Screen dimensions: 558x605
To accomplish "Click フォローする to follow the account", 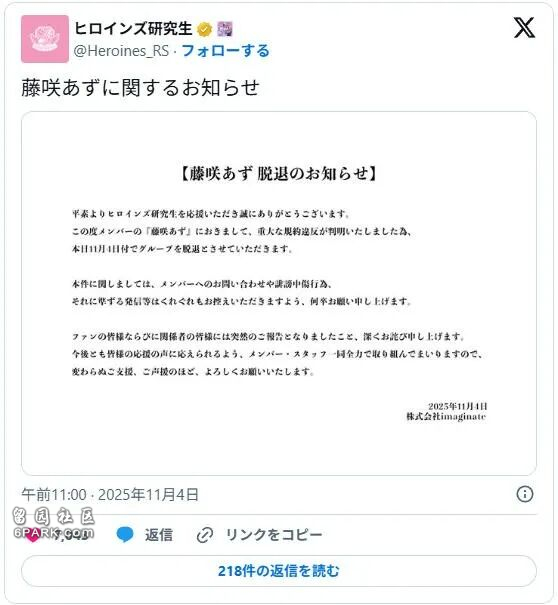I will click(225, 51).
